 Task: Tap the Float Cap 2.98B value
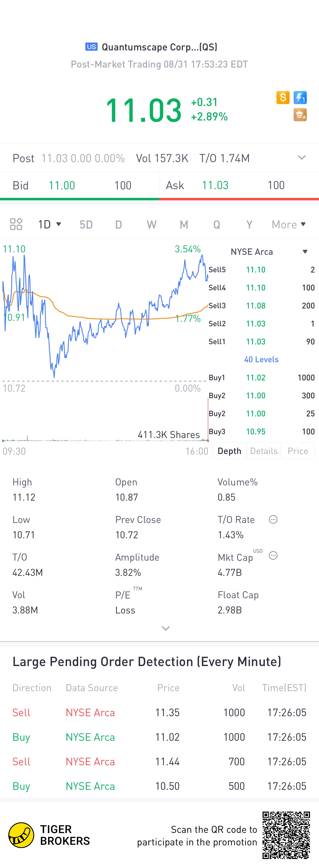[x=230, y=610]
